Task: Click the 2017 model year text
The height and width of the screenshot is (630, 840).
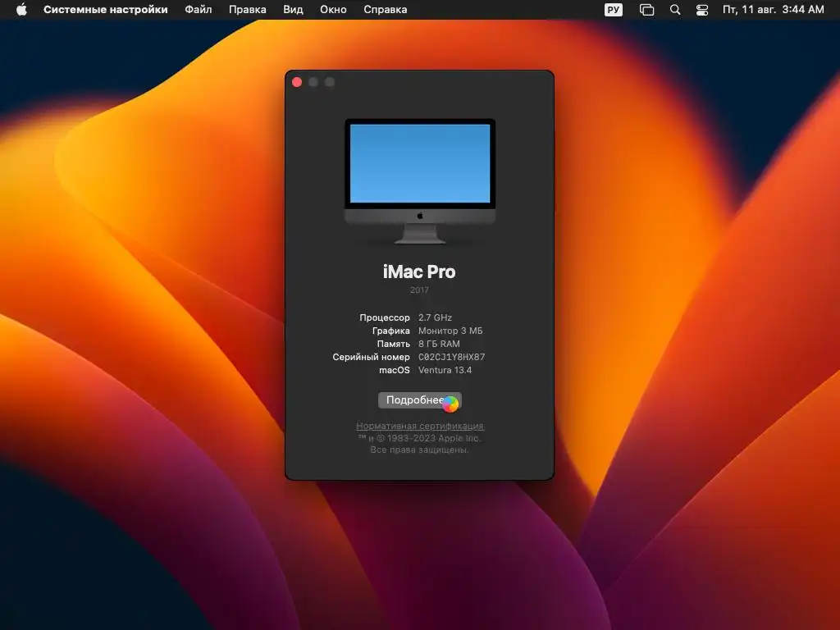Action: pos(419,290)
